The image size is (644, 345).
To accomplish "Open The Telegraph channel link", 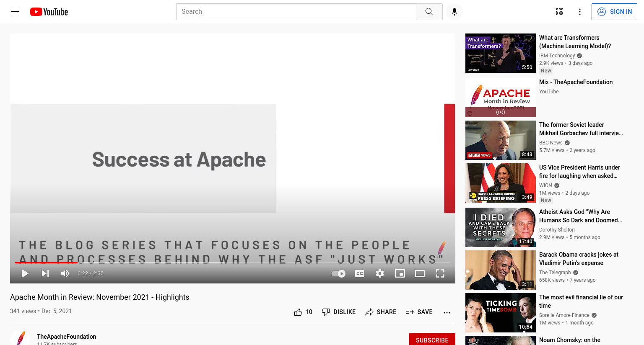I will (555, 273).
